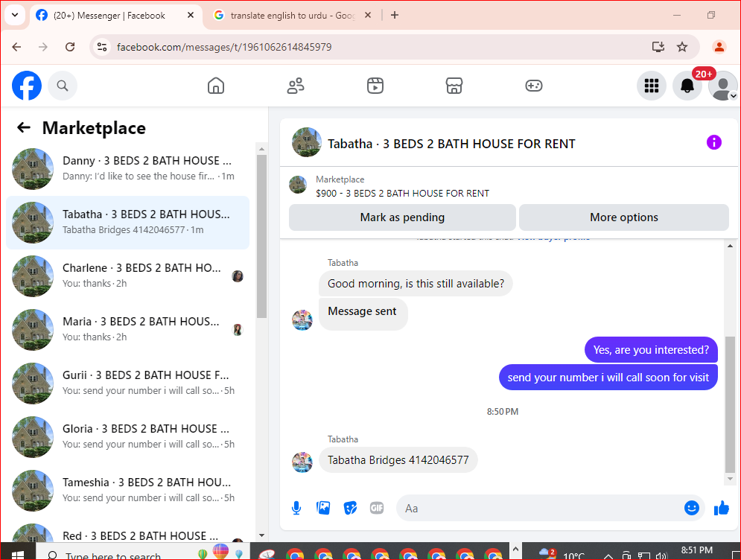Open More options for listing

click(624, 217)
